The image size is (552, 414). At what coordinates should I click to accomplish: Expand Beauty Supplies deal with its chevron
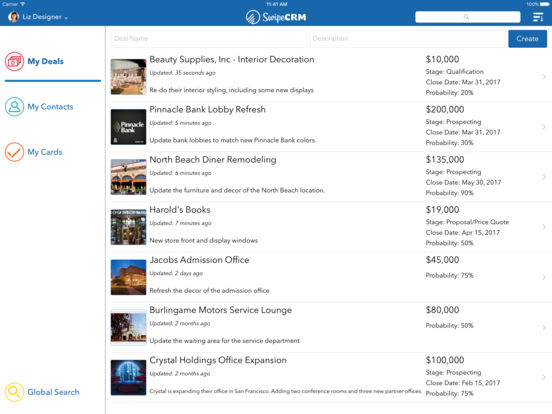[x=544, y=76]
